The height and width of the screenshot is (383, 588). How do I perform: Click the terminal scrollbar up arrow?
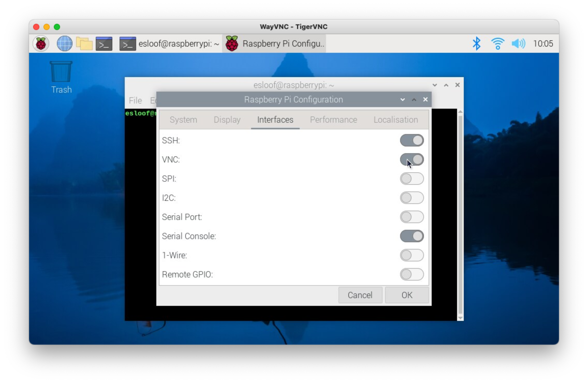tap(460, 112)
